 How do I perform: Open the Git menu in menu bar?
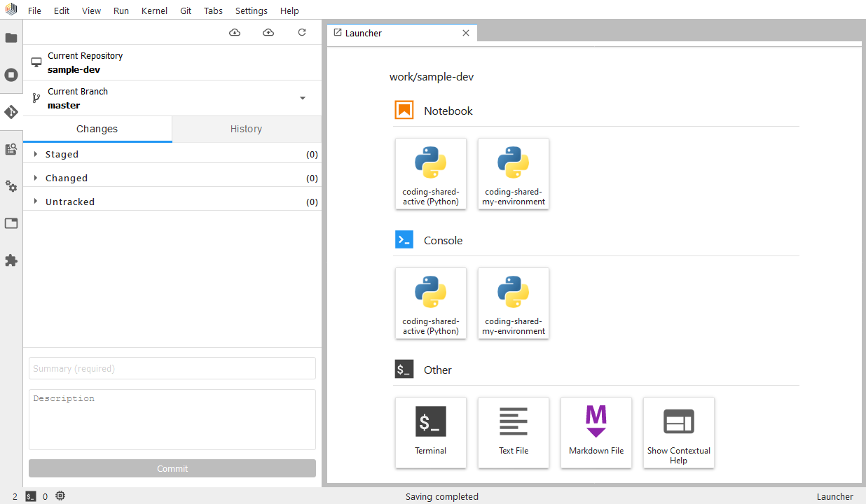tap(186, 10)
